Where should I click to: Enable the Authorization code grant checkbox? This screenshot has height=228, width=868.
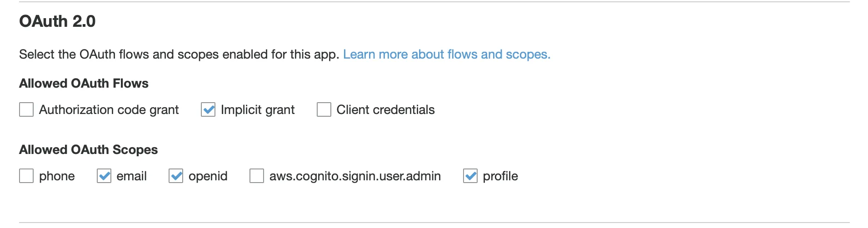(26, 109)
